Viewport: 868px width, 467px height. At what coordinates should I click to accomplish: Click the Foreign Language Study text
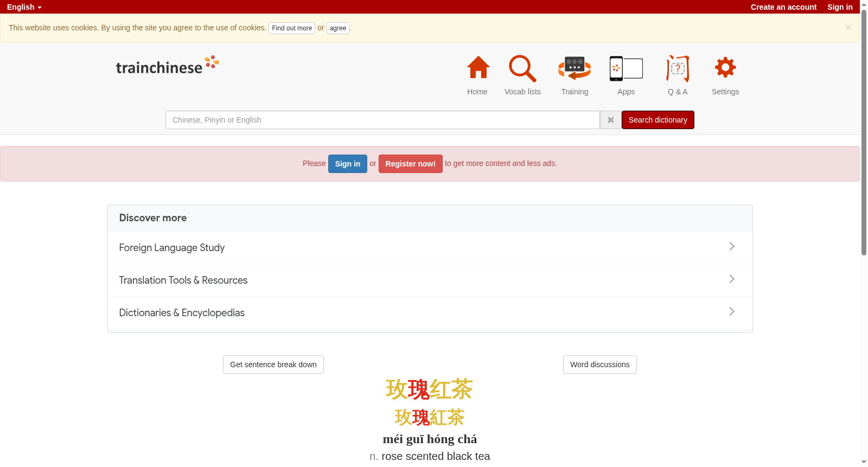pyautogui.click(x=172, y=248)
